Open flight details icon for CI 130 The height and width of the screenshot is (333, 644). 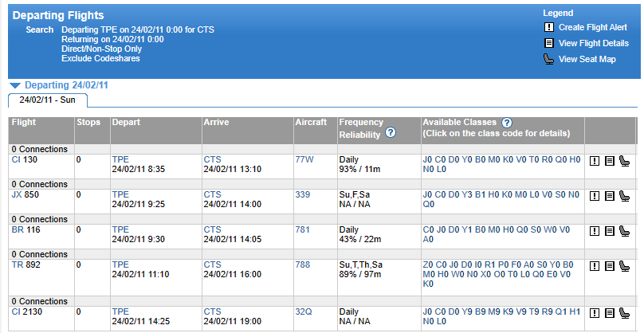[x=610, y=161]
